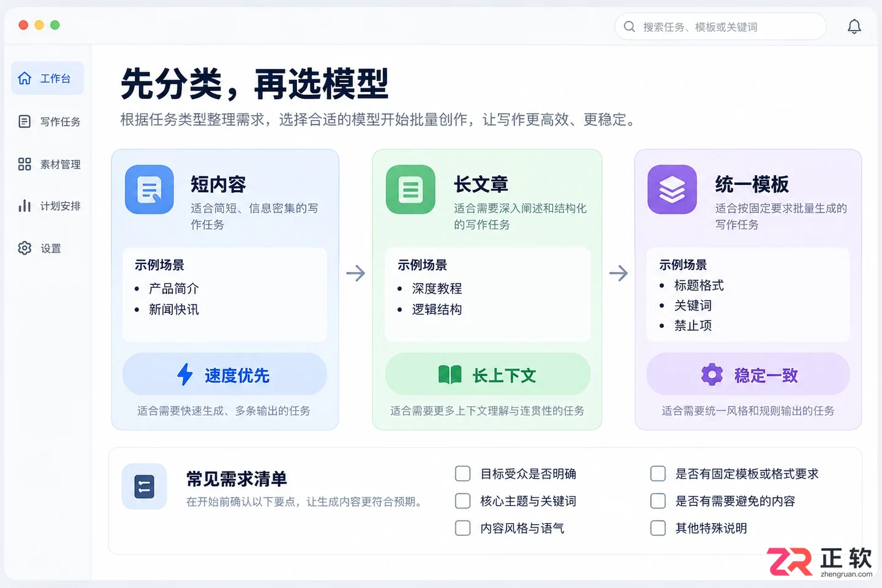Screen dimensions: 882x588
Task: Click the 常见需求清单 heading
Action: (x=236, y=478)
